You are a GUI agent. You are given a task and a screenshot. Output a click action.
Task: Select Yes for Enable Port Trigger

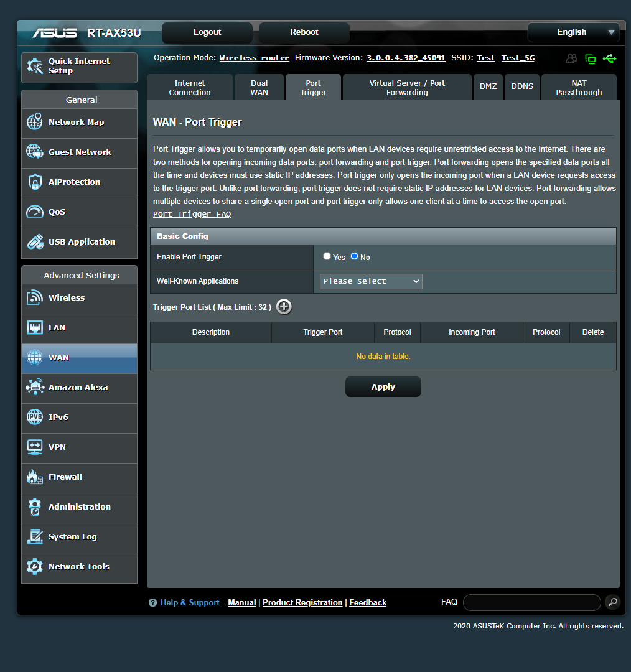[x=327, y=256]
